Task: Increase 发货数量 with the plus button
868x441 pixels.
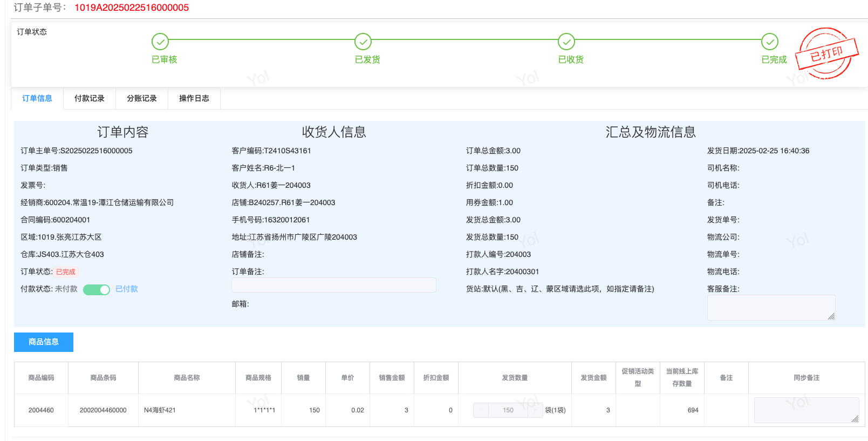Action: [536, 410]
